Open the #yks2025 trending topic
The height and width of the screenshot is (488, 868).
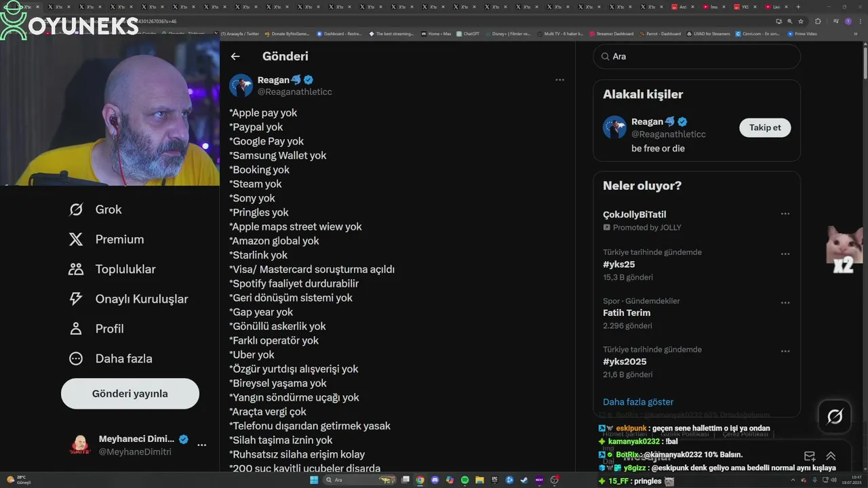[625, 362]
